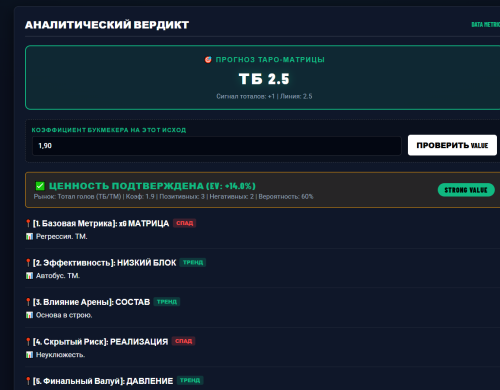This screenshot has height=390, width=500.
Task: Click the [3. Влияние Арены]: СОСТАВ title
Action: pyautogui.click(x=91, y=302)
